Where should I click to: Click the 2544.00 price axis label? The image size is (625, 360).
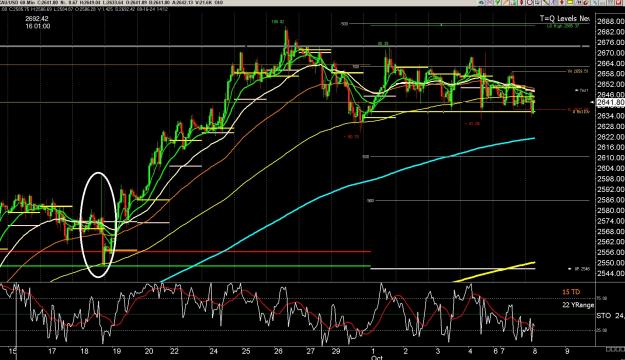tap(611, 273)
